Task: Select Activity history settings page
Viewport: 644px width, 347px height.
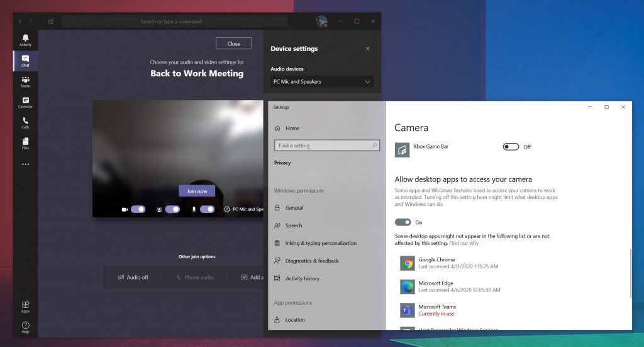Action: pyautogui.click(x=302, y=278)
